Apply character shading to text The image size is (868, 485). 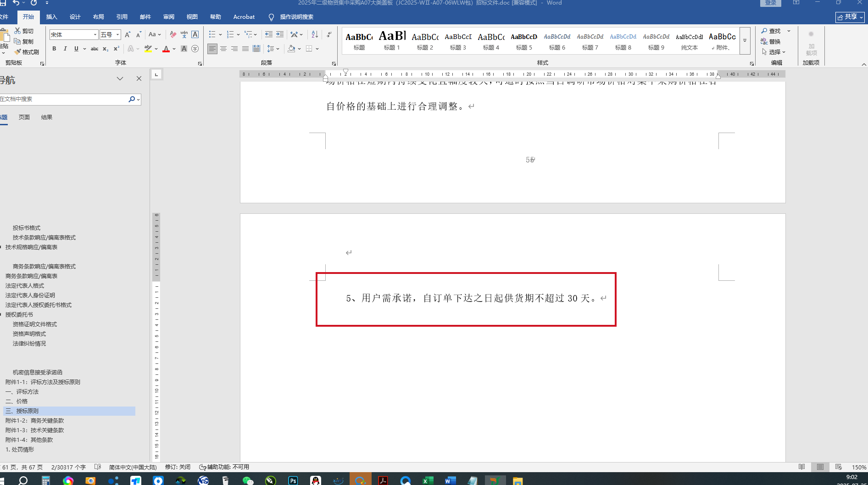click(184, 49)
